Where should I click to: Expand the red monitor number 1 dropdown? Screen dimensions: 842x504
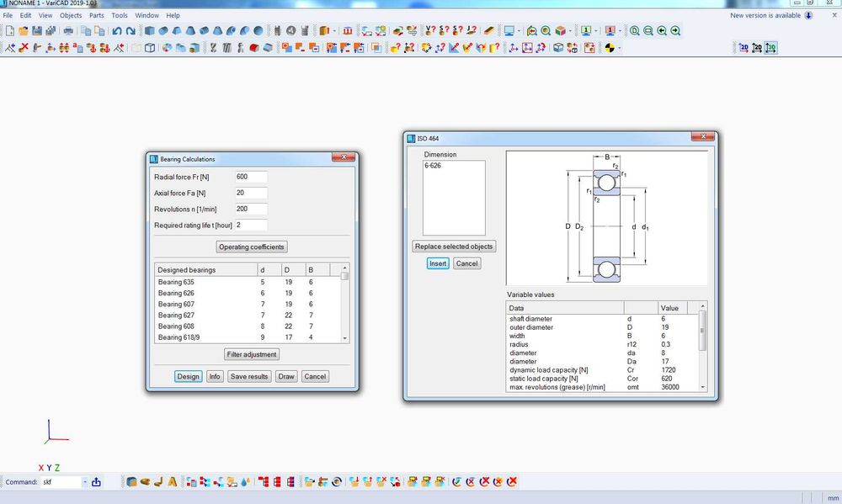(x=620, y=31)
